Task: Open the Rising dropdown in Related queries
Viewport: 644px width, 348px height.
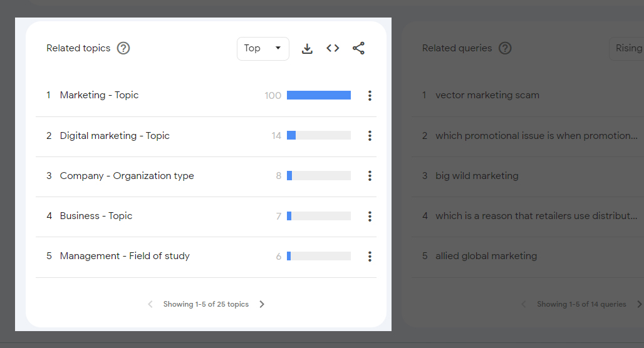Action: [x=626, y=48]
